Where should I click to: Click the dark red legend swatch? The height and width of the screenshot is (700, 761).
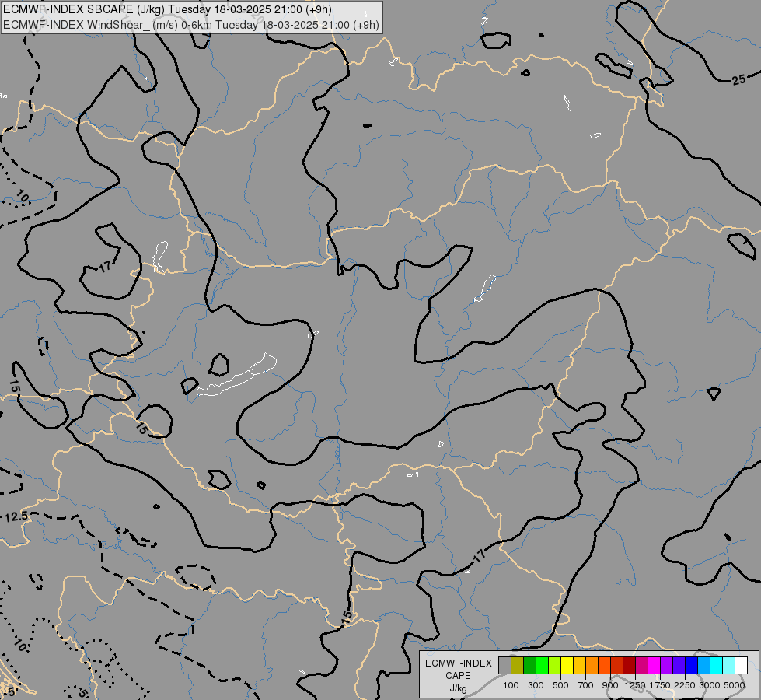point(629,666)
